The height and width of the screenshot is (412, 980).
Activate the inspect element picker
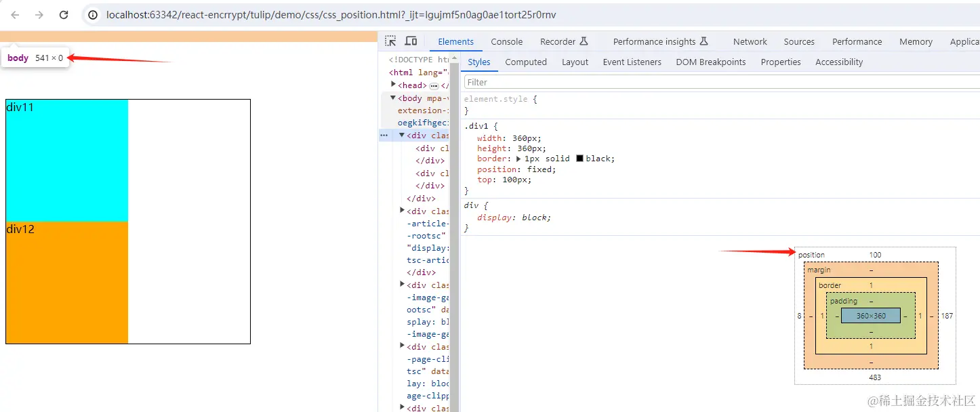point(390,41)
